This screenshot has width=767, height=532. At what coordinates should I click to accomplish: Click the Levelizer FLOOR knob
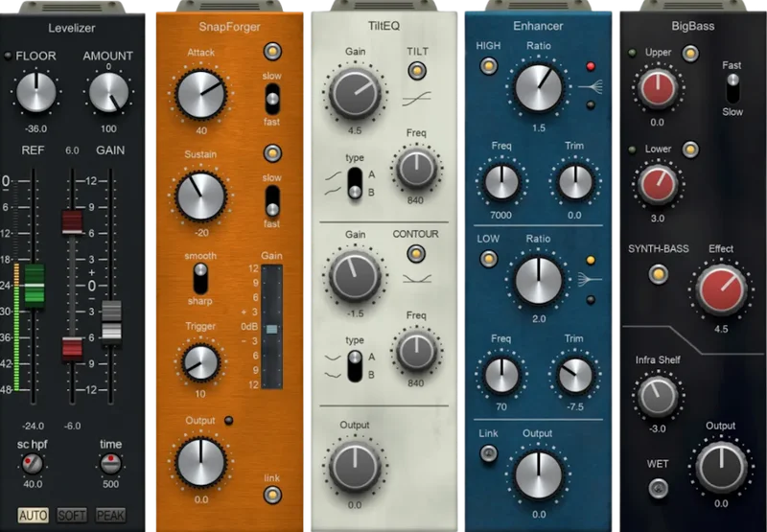(x=36, y=92)
